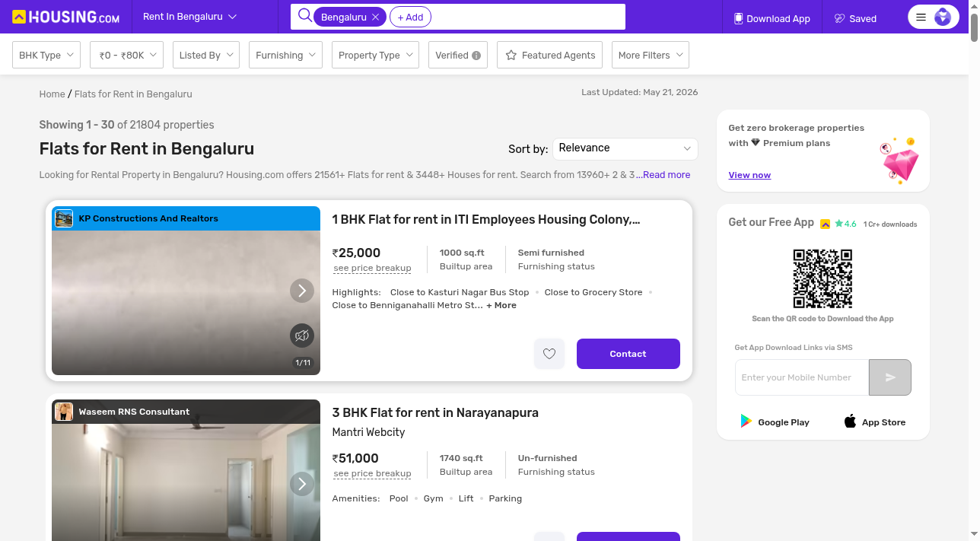This screenshot has height=541, width=980.
Task: Show next photo of the 1 BHK listing
Action: point(302,290)
